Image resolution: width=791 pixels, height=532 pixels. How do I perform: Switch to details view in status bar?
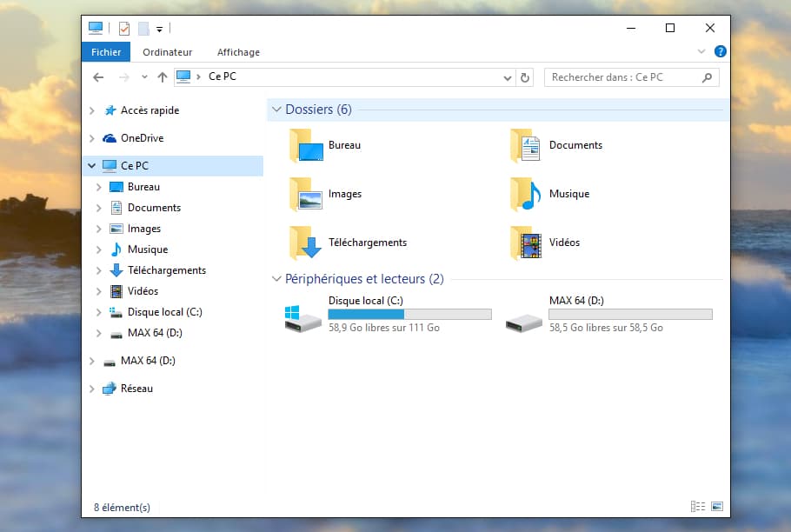698,506
